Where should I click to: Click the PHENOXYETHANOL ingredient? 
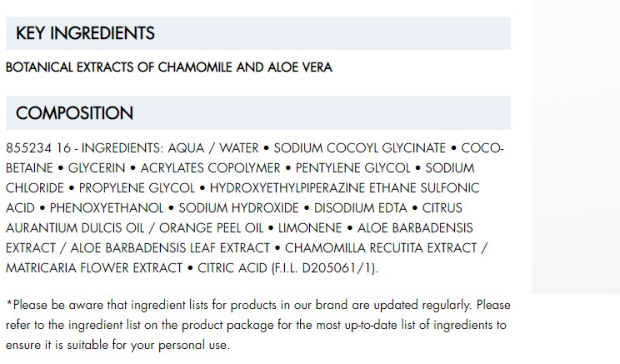tap(107, 208)
